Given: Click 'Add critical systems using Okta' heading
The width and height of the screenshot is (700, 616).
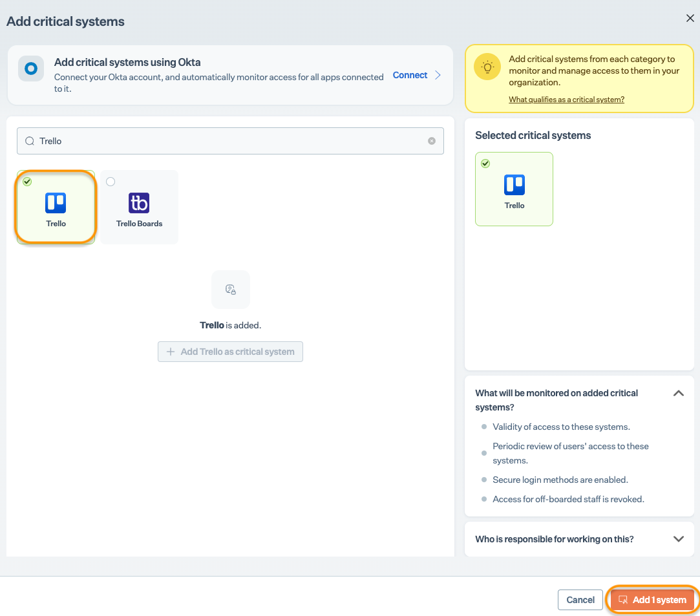Looking at the screenshot, I should 127,63.
